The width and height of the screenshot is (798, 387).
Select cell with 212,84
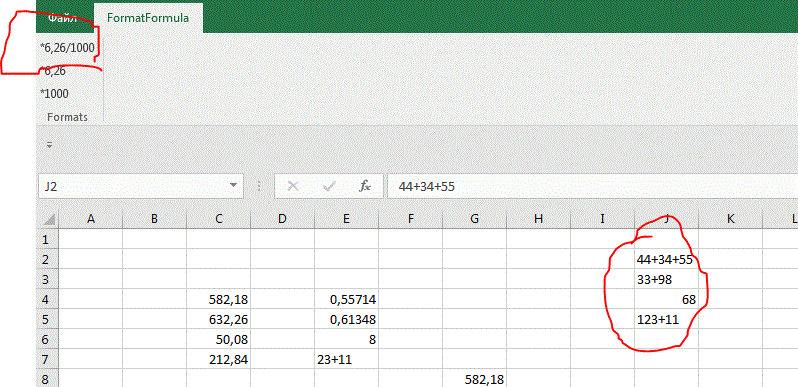click(x=219, y=360)
